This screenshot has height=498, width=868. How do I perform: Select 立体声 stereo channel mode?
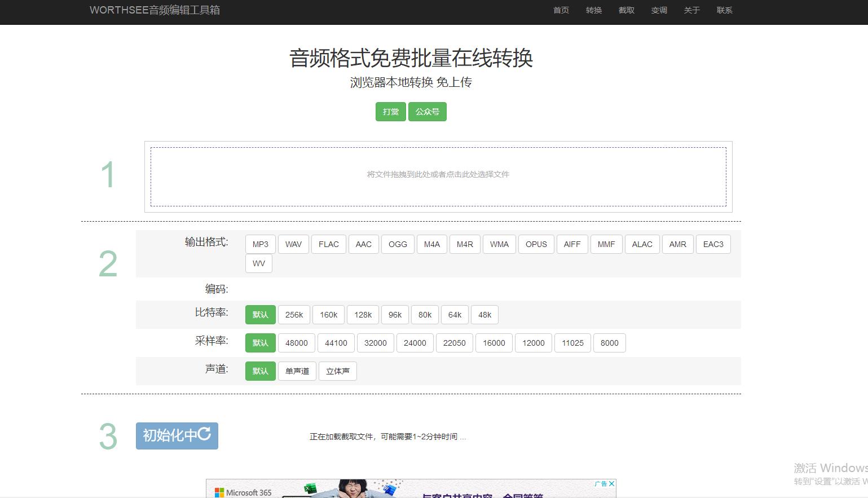coord(337,371)
